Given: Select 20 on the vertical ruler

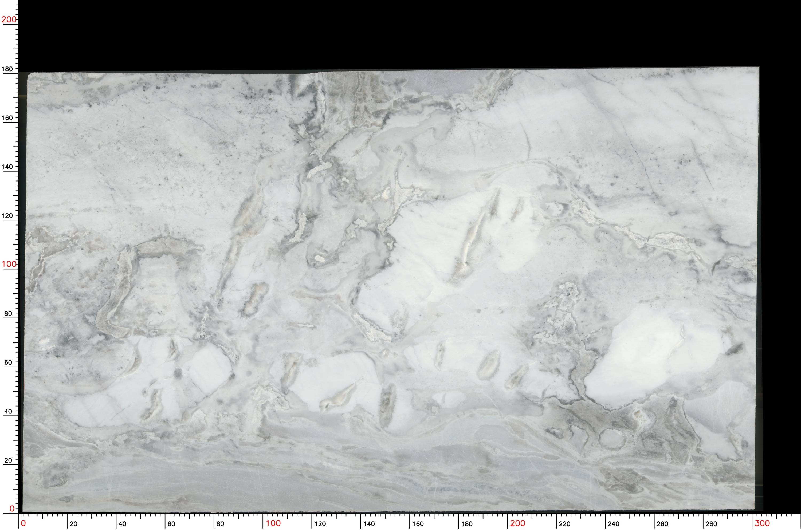Looking at the screenshot, I should tap(8, 460).
